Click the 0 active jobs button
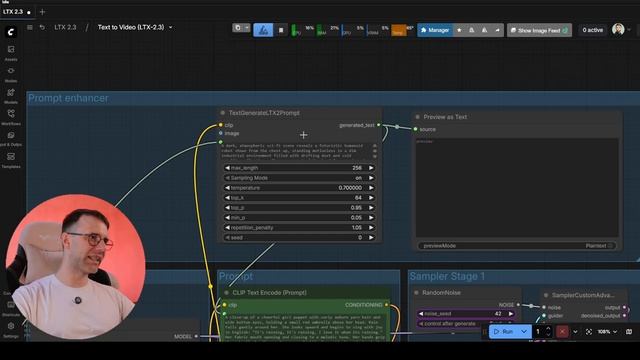The image size is (640, 360). 593,30
